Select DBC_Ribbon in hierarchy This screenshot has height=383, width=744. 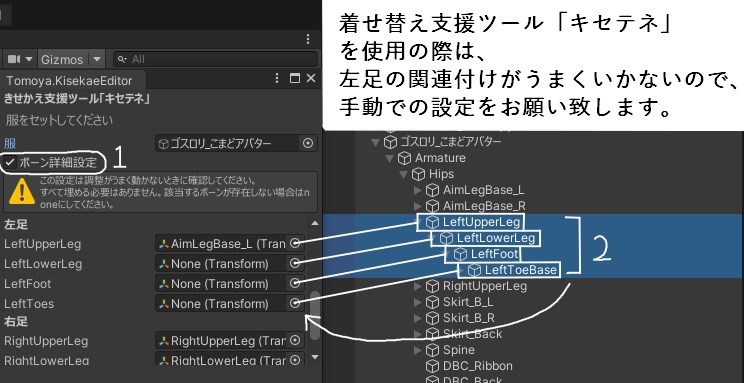477,366
